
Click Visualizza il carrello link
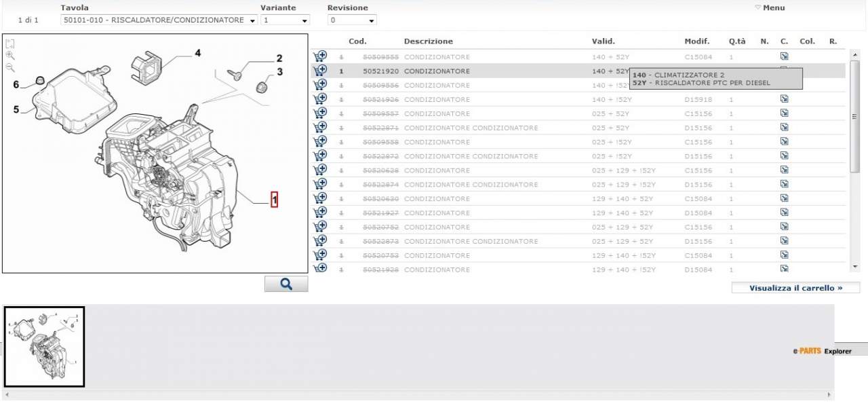point(795,288)
